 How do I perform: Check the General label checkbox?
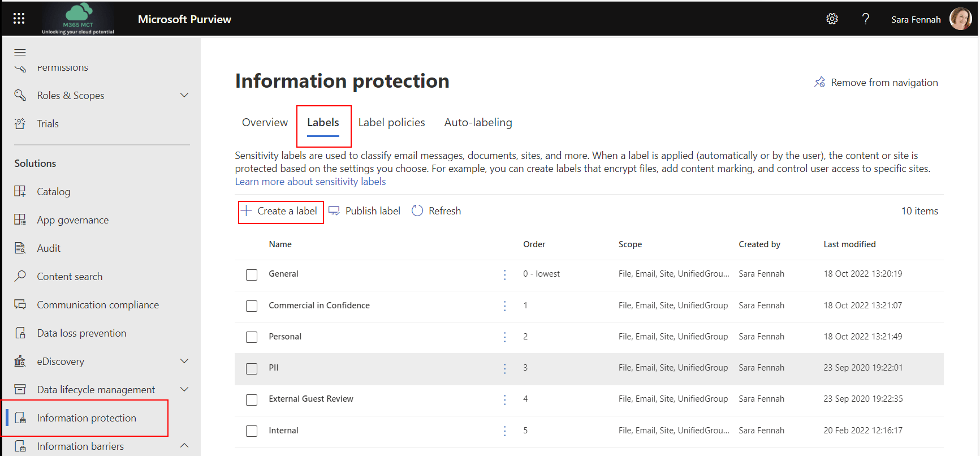(252, 274)
